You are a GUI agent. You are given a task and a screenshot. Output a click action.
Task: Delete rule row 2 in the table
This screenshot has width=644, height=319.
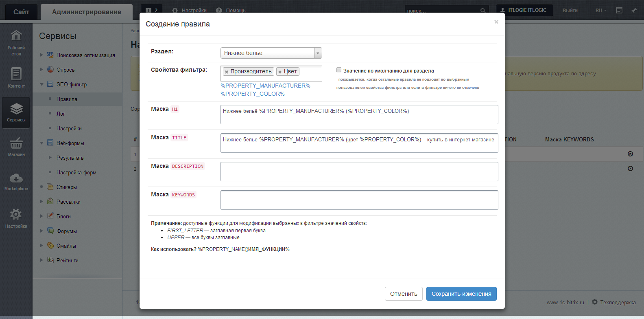pyautogui.click(x=630, y=168)
